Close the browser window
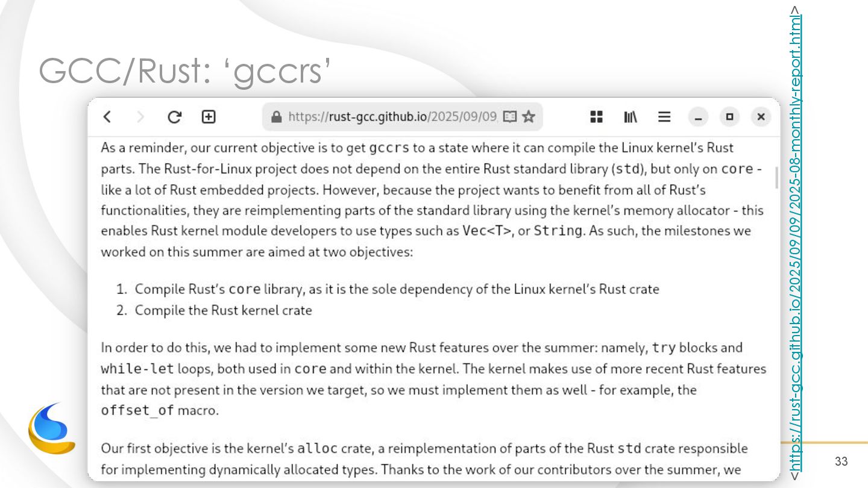The image size is (868, 488). pos(761,117)
